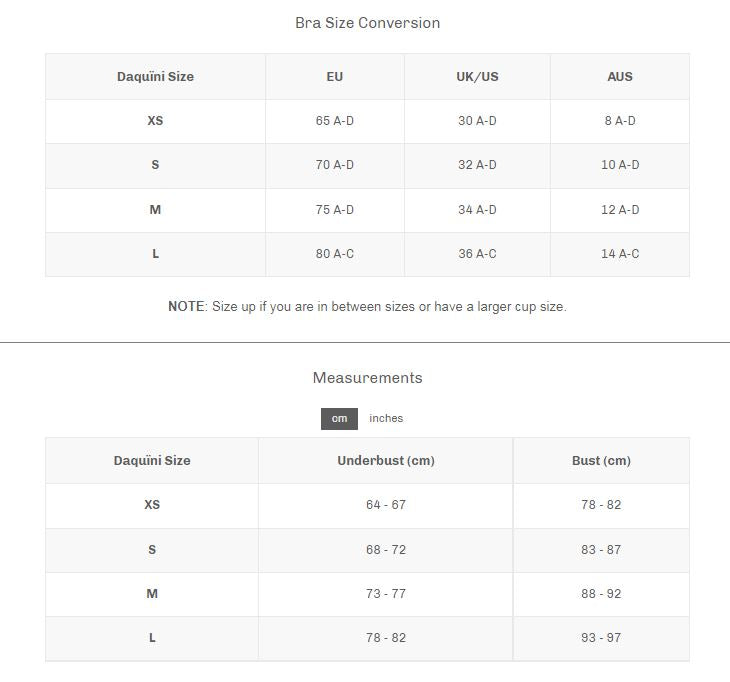Click the 73 - 77 underbust value
Viewport: 730px width, 682px height.
(386, 594)
